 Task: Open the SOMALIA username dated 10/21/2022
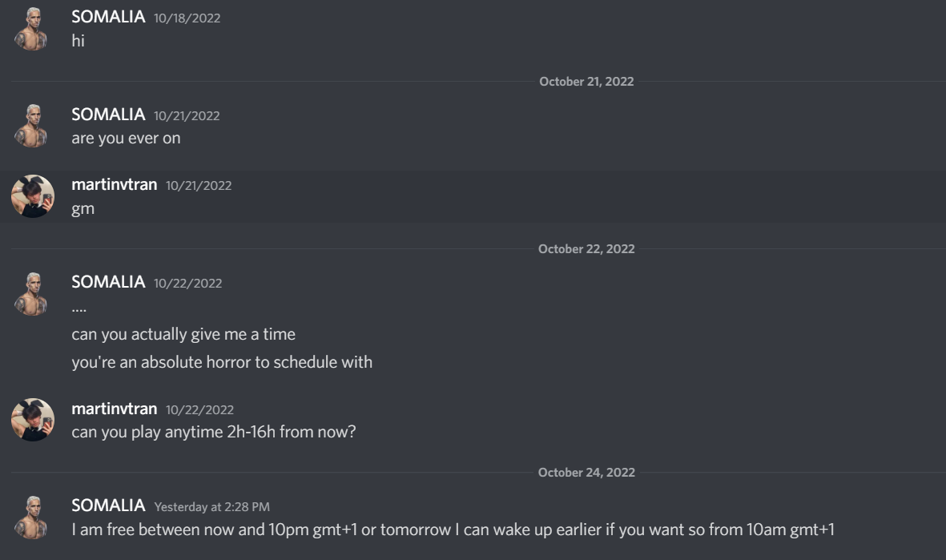[108, 115]
